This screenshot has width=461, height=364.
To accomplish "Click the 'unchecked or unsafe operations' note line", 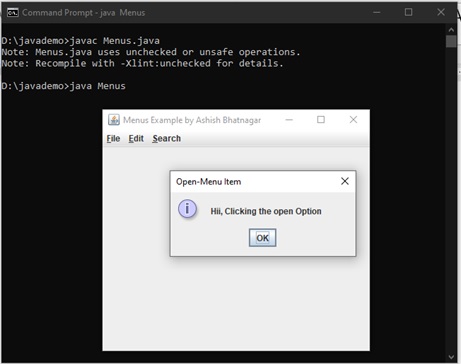I will [151, 52].
